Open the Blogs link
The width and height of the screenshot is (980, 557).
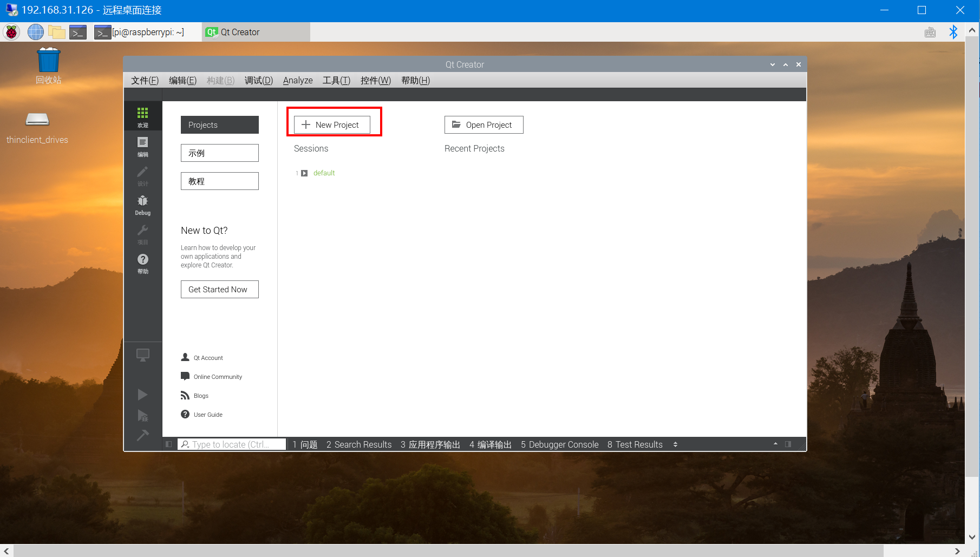(201, 396)
